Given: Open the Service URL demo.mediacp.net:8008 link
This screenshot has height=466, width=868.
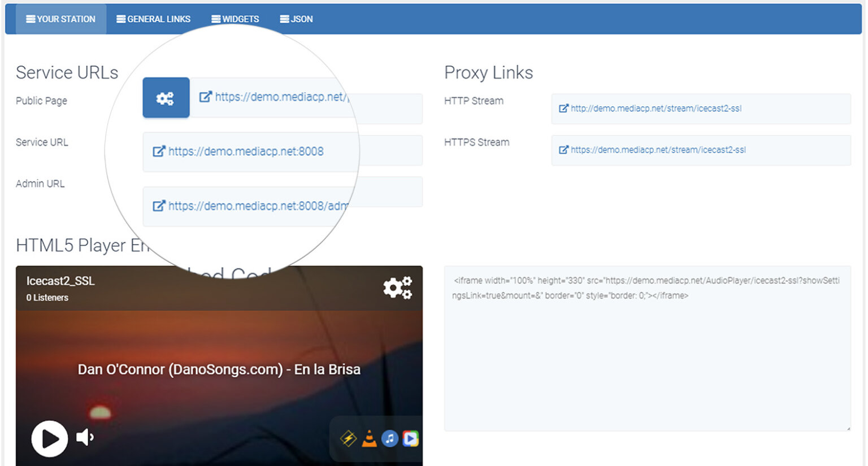Looking at the screenshot, I should [246, 151].
